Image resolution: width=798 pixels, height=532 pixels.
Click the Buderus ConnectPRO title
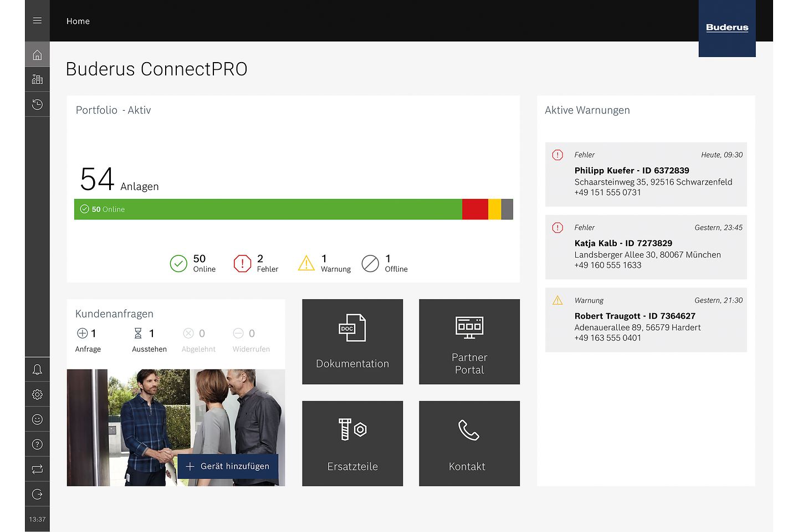point(156,69)
